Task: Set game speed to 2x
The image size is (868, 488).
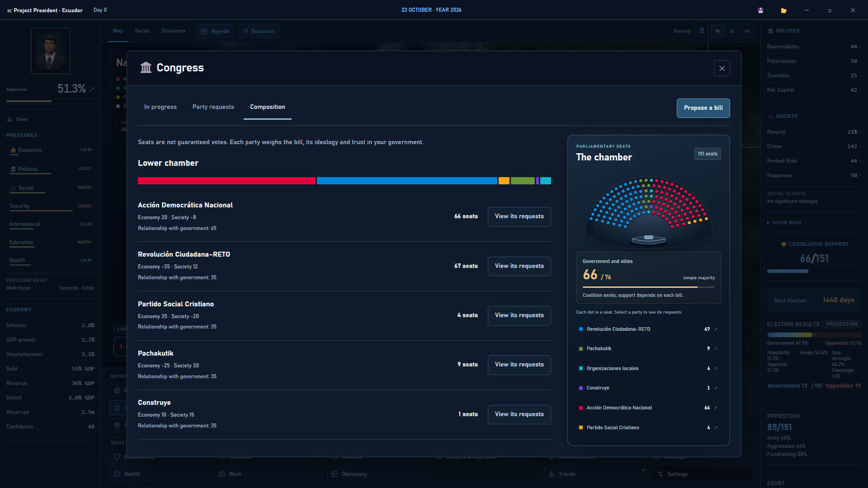Action: pyautogui.click(x=732, y=31)
